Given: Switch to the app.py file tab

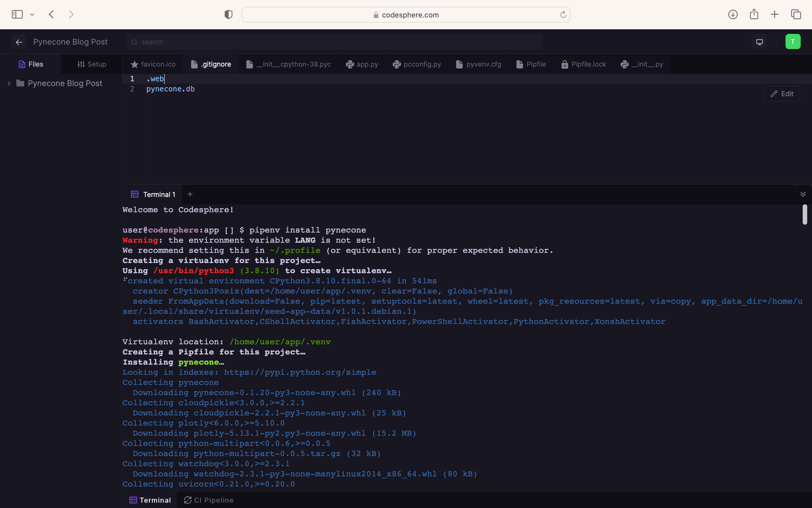Looking at the screenshot, I should click(362, 64).
